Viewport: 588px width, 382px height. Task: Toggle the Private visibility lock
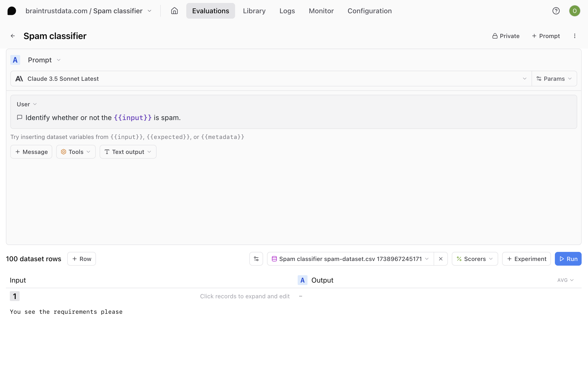[506, 36]
